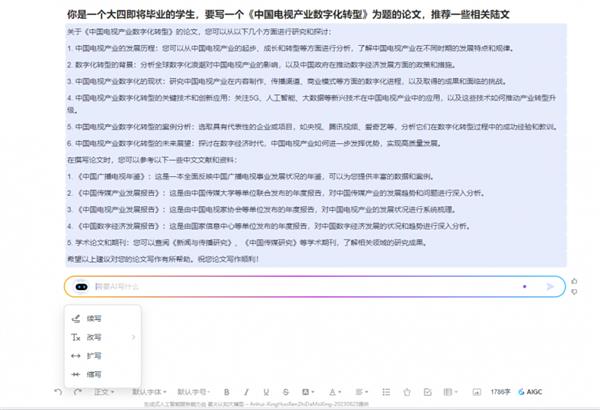Toggle underline formatting

266,392
